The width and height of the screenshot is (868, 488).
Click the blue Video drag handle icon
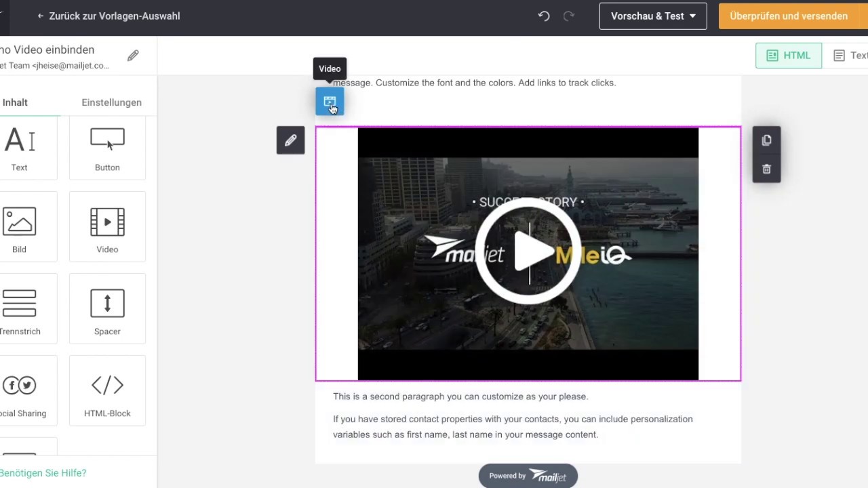point(330,102)
